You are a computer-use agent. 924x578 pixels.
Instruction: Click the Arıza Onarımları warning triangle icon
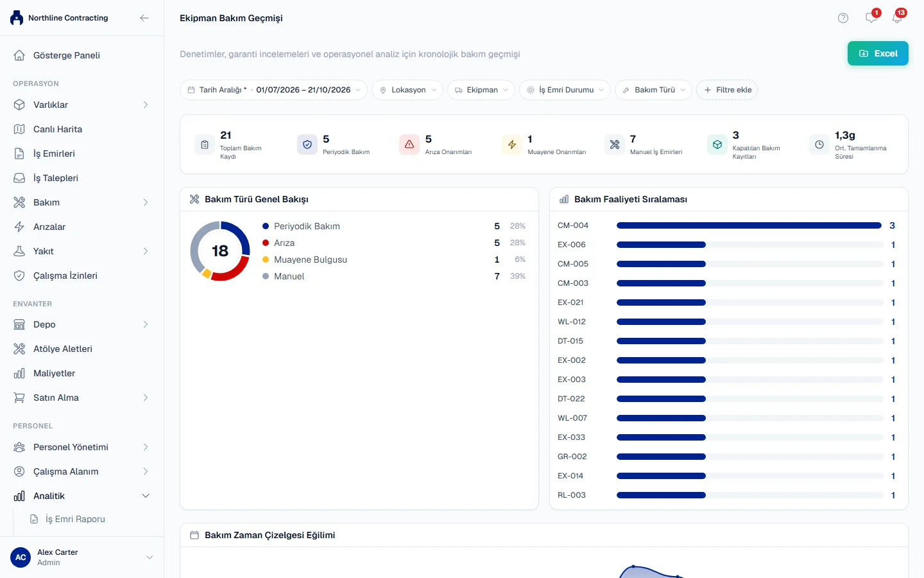click(x=409, y=145)
